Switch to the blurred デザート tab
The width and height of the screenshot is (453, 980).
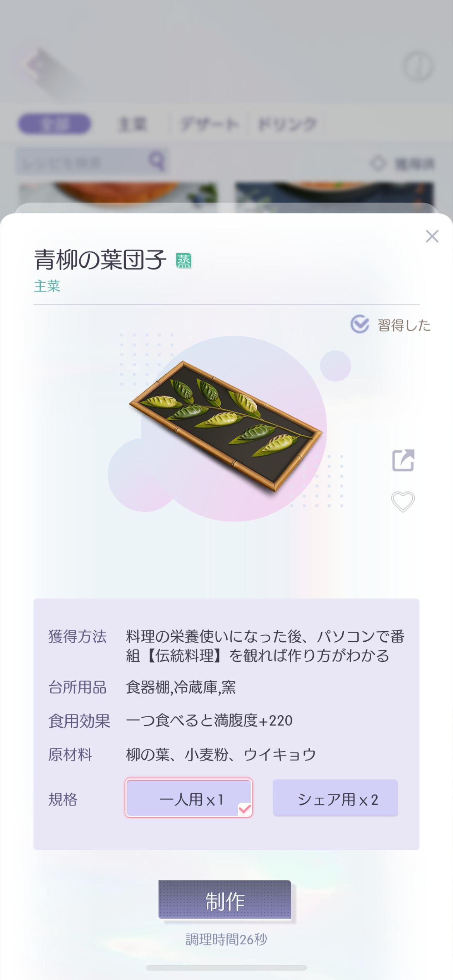pyautogui.click(x=209, y=124)
